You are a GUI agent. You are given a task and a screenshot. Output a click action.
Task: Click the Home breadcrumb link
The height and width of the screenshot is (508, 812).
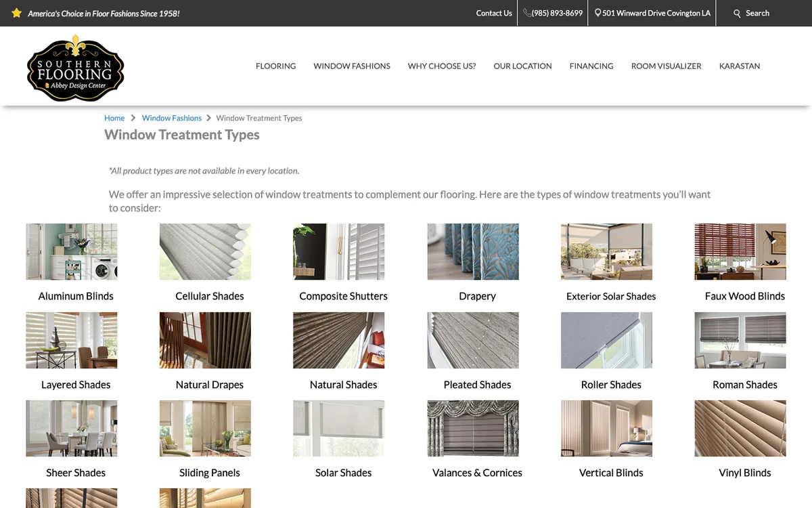point(114,118)
